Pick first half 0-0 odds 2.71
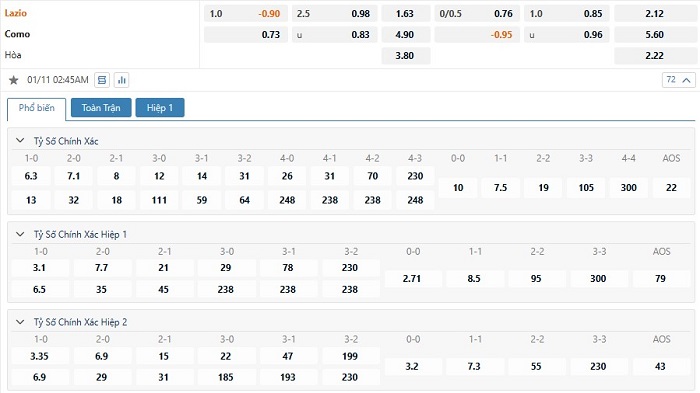Viewport: 700px width, 393px height. tap(412, 279)
